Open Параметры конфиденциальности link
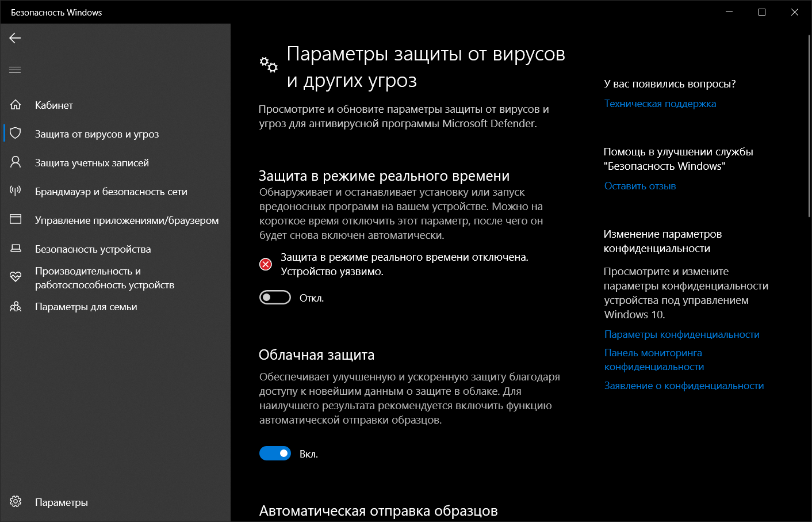Image resolution: width=812 pixels, height=522 pixels. point(682,334)
